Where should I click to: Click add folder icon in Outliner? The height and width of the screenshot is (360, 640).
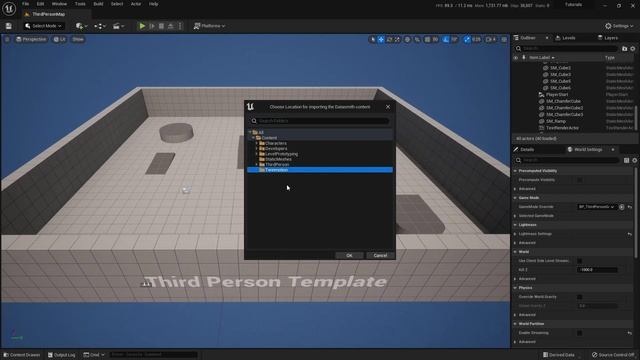(x=624, y=49)
